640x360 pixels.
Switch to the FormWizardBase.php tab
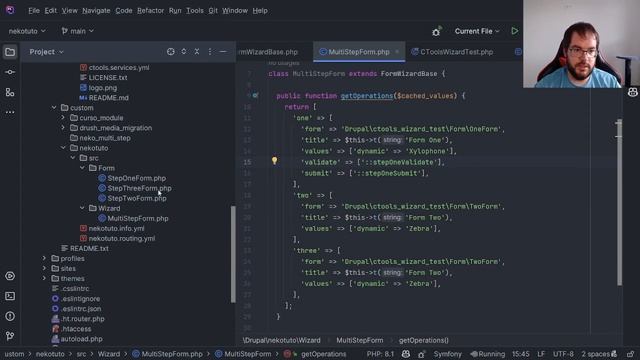tap(269, 52)
